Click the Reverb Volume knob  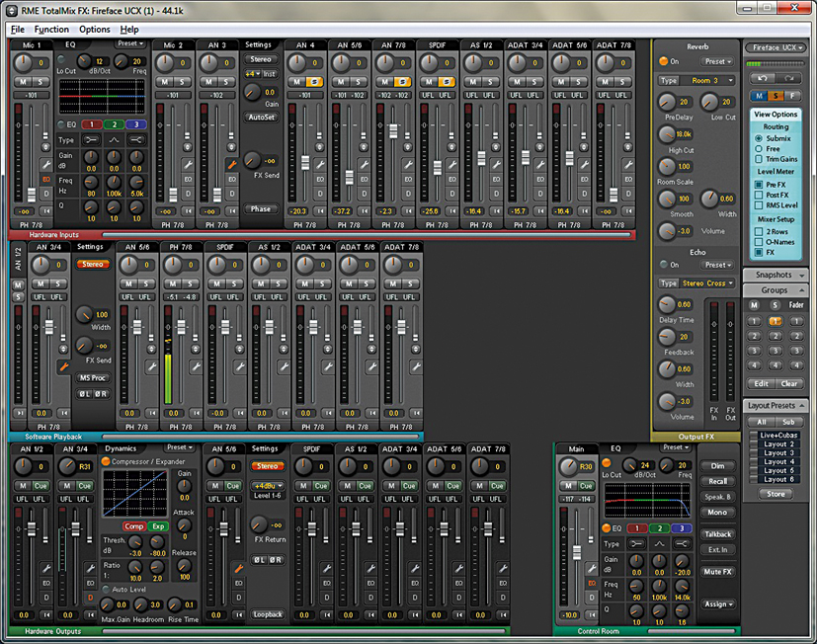(667, 231)
